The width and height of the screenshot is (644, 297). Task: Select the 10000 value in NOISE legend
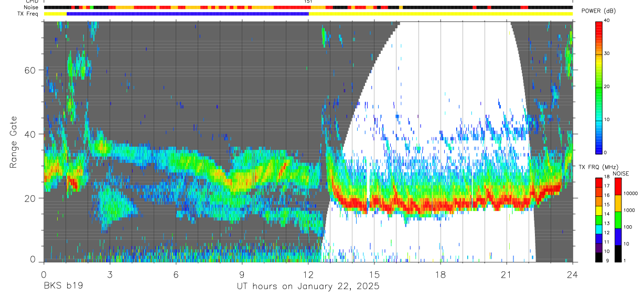pyautogui.click(x=630, y=193)
